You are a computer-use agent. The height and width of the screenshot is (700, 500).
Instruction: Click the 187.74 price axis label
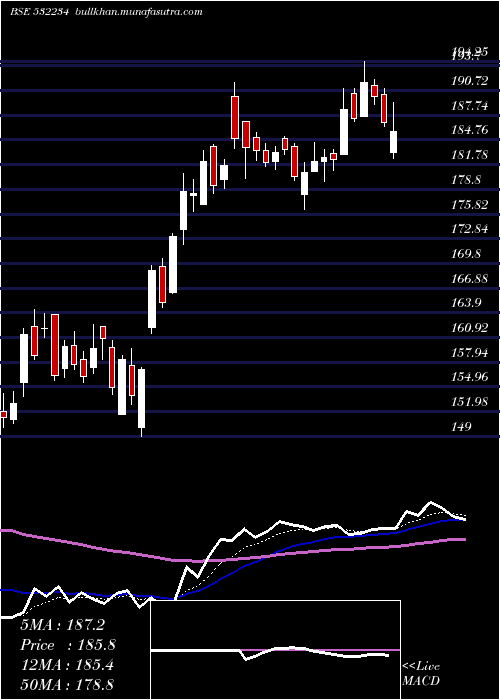pyautogui.click(x=470, y=106)
